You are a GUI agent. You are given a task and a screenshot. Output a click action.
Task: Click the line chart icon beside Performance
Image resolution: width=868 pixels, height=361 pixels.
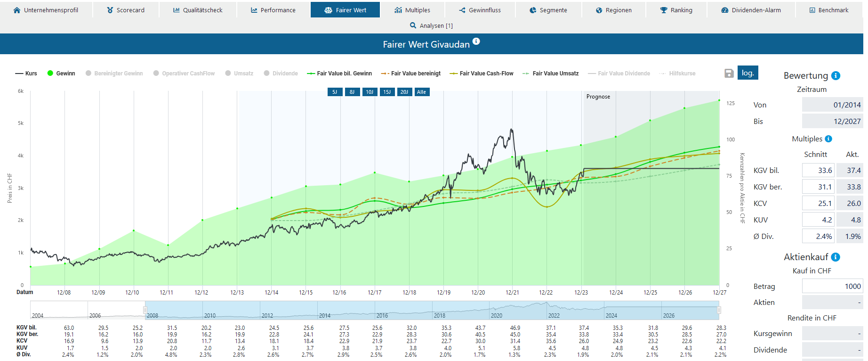(254, 10)
